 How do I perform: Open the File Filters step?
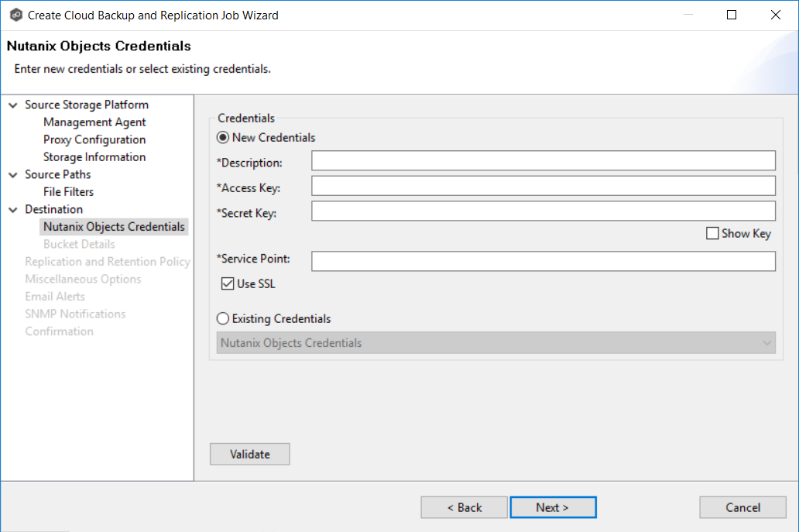pos(68,192)
